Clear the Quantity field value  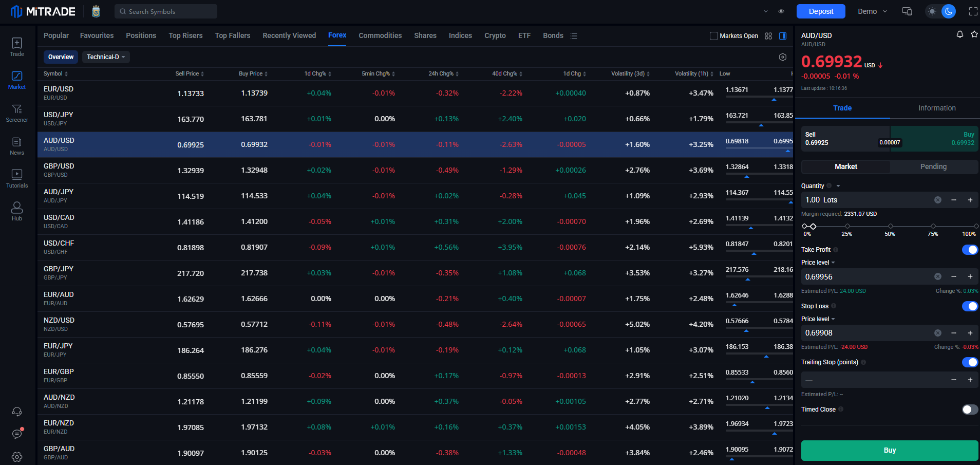tap(938, 200)
